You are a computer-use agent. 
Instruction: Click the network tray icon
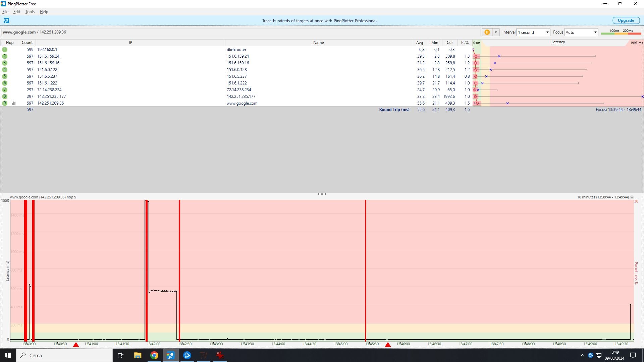click(599, 355)
